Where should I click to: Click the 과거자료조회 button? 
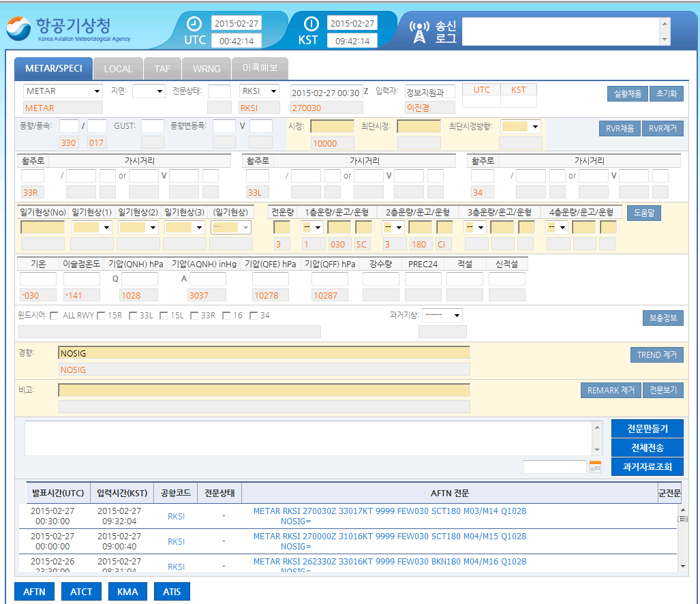pyautogui.click(x=648, y=467)
